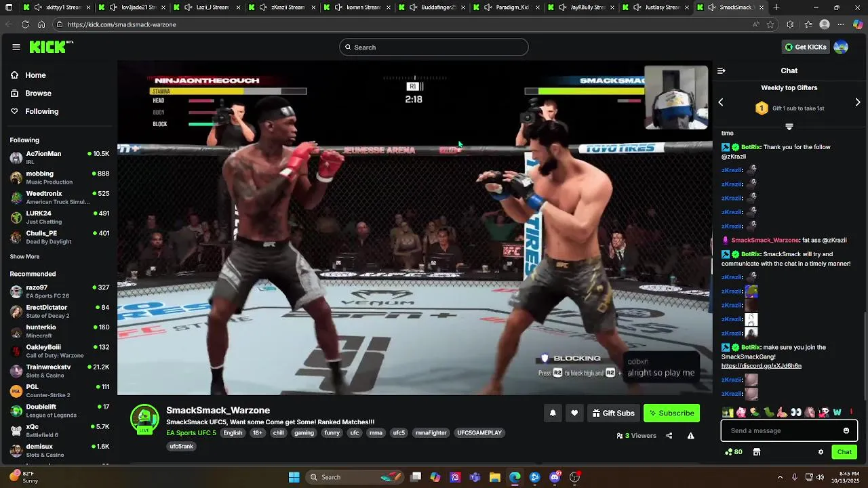Open Weedtronix channel in Following
The image size is (868, 488).
[x=60, y=197]
